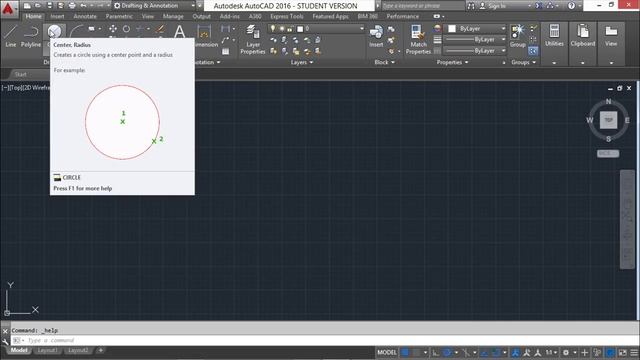Screen dimensions: 640x360
Task: Toggle Clean Screen in status bar
Action: [622, 353]
